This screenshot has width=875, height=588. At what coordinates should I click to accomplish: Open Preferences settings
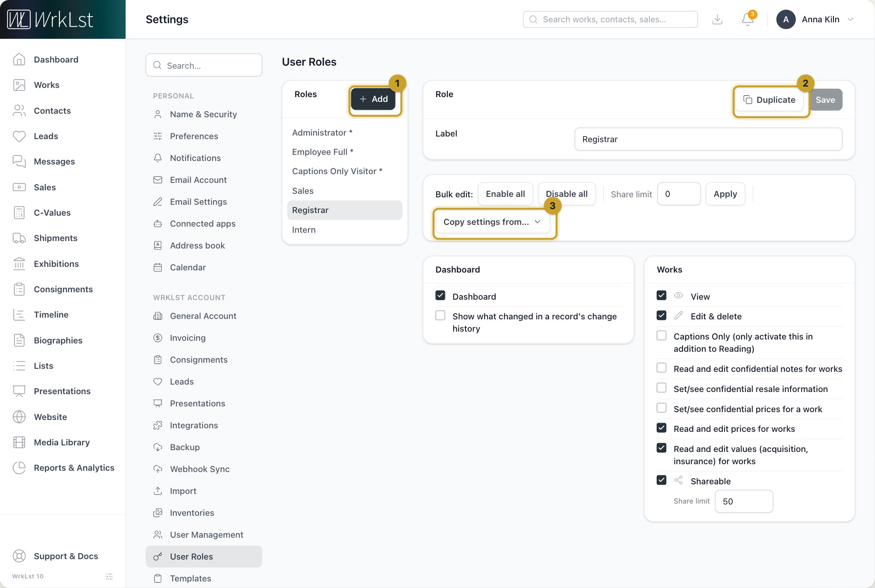pyautogui.click(x=204, y=136)
